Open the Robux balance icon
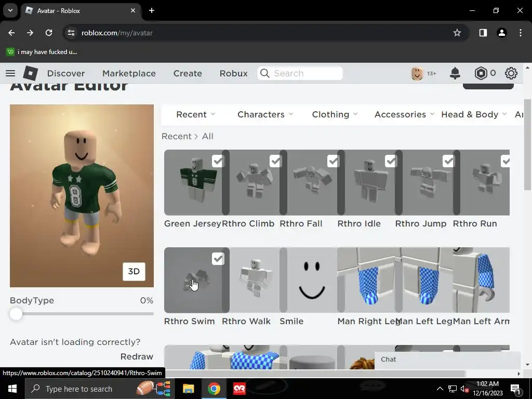This screenshot has height=399, width=532. click(x=481, y=73)
